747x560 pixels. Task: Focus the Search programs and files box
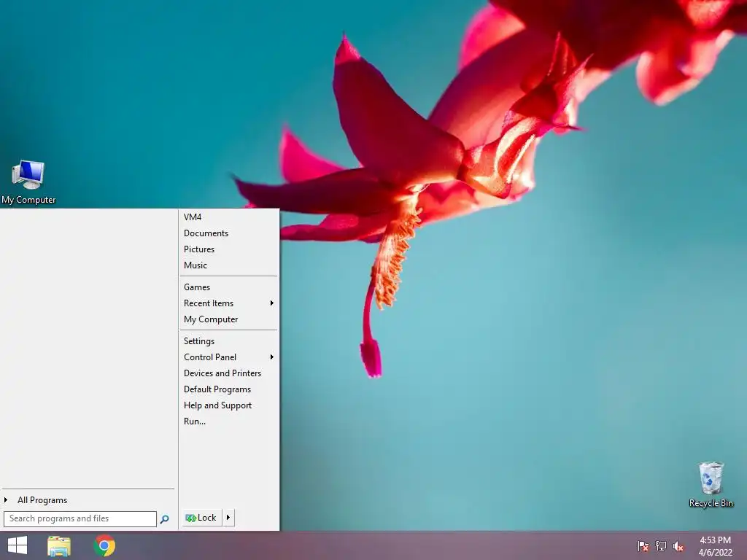click(80, 518)
